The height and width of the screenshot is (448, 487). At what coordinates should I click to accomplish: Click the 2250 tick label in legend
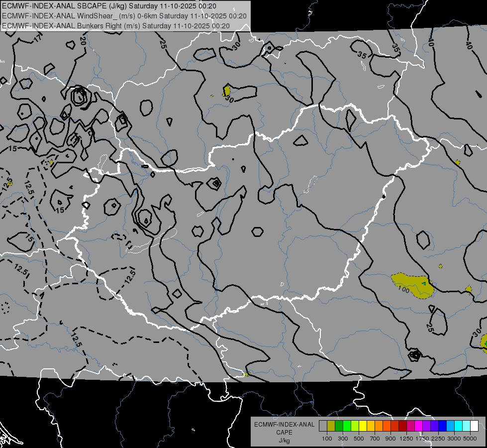pos(438,439)
